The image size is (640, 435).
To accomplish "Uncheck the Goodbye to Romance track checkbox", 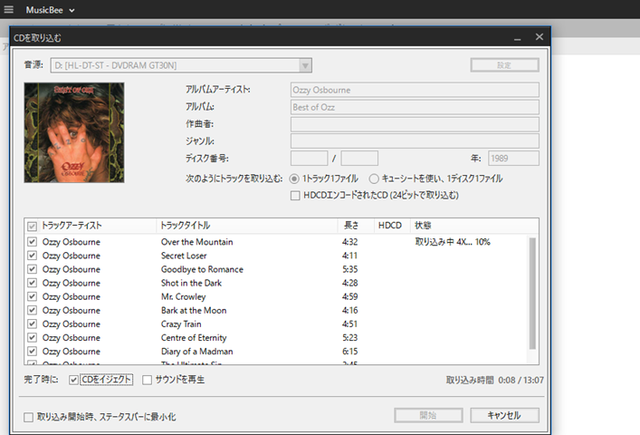I will click(x=32, y=269).
